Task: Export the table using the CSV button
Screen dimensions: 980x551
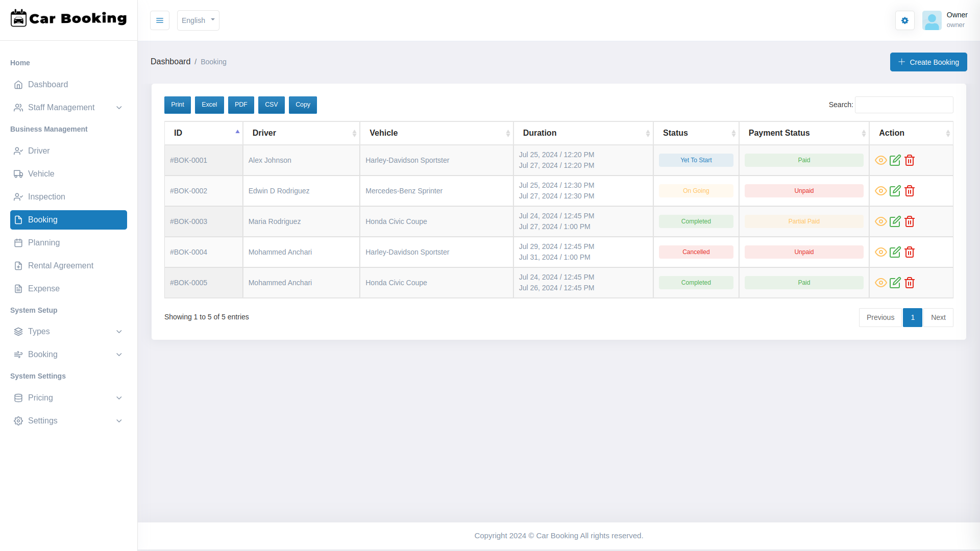Action: pyautogui.click(x=271, y=105)
